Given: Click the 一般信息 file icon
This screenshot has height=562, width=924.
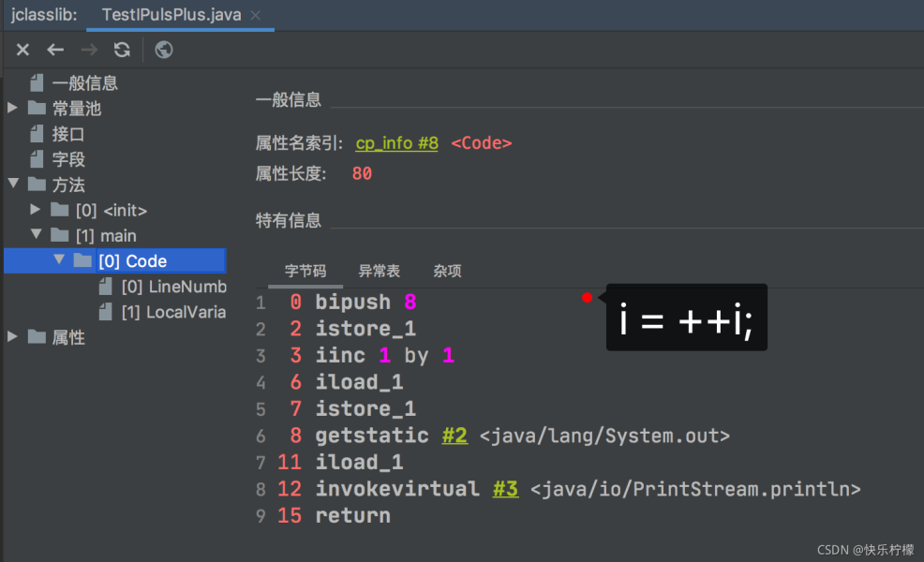Looking at the screenshot, I should coord(37,83).
